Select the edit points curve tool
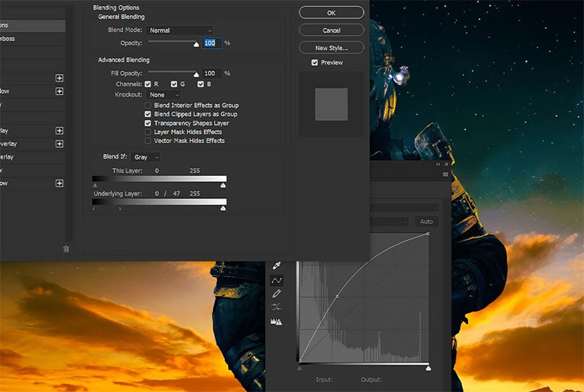This screenshot has width=584, height=392. [276, 281]
